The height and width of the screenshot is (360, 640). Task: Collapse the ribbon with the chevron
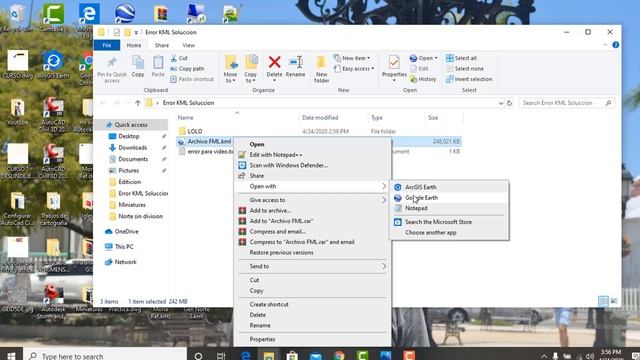click(605, 45)
